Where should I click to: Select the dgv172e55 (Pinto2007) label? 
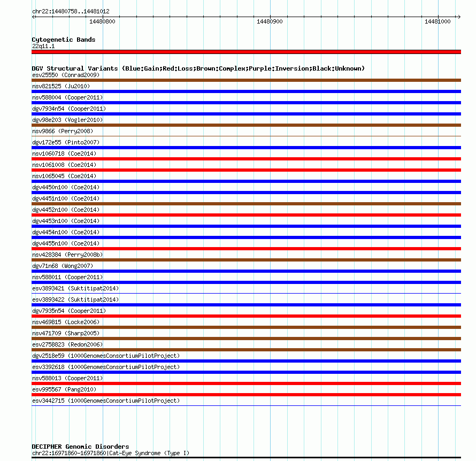[x=66, y=142]
